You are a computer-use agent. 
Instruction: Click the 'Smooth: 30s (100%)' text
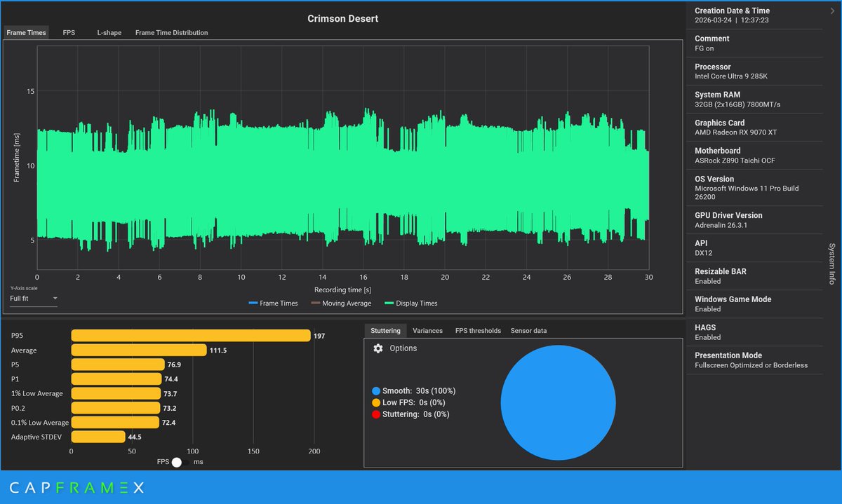tap(419, 390)
